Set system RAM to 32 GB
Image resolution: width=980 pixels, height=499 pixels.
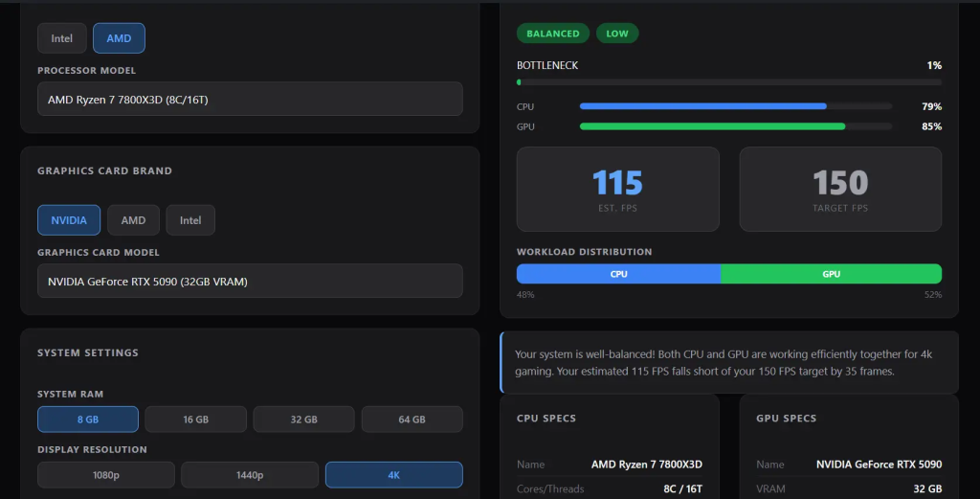click(x=303, y=419)
